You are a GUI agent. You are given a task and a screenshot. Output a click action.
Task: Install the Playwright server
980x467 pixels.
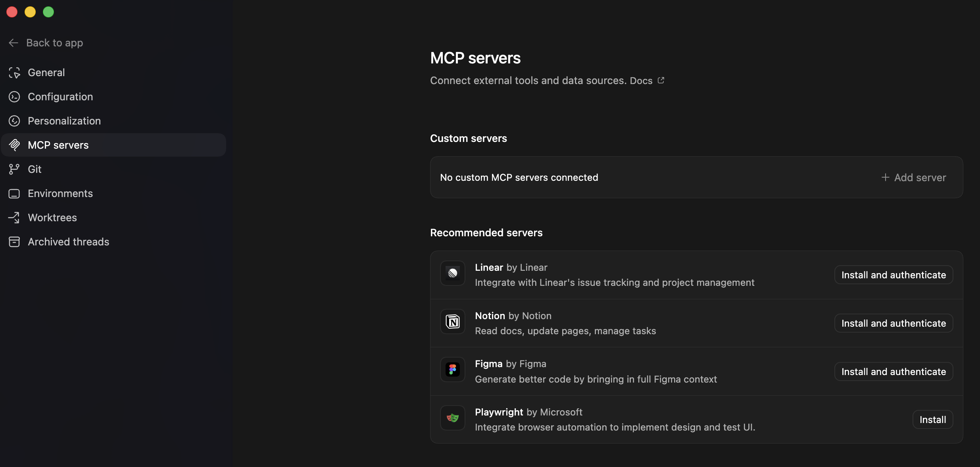click(932, 419)
